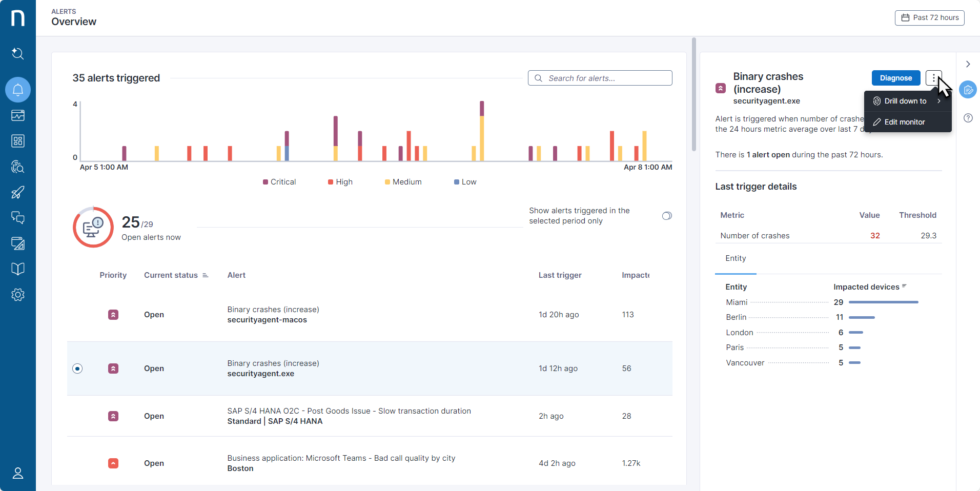Expand the Drill down to submenu
980x491 pixels.
[x=908, y=101]
